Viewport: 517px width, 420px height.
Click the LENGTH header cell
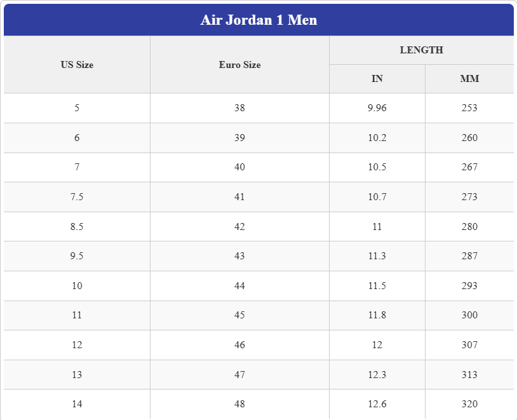[x=421, y=50]
